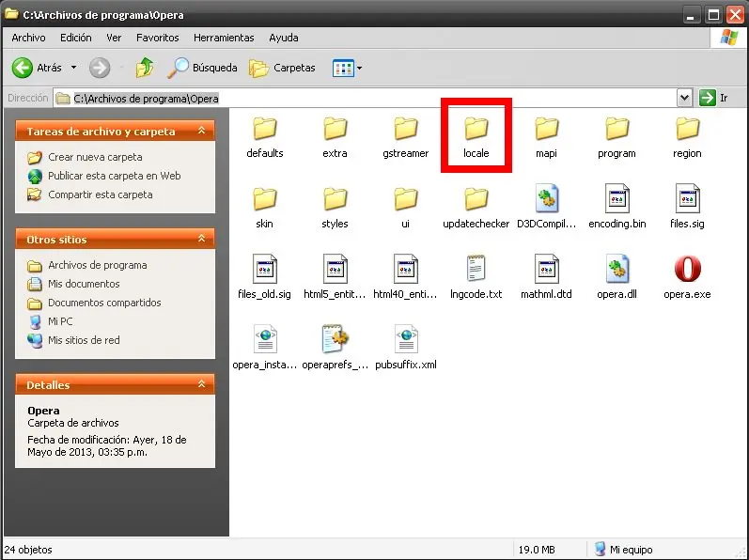Select the files.sig file
Screen dimensions: 749x560
[687, 206]
